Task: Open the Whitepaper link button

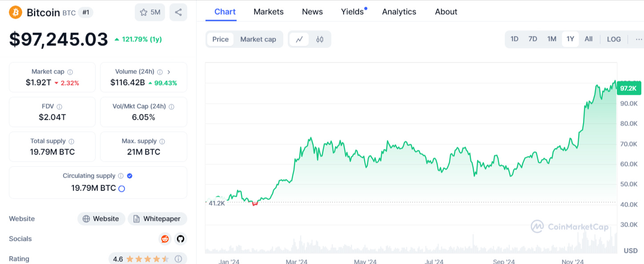Action: click(x=157, y=219)
